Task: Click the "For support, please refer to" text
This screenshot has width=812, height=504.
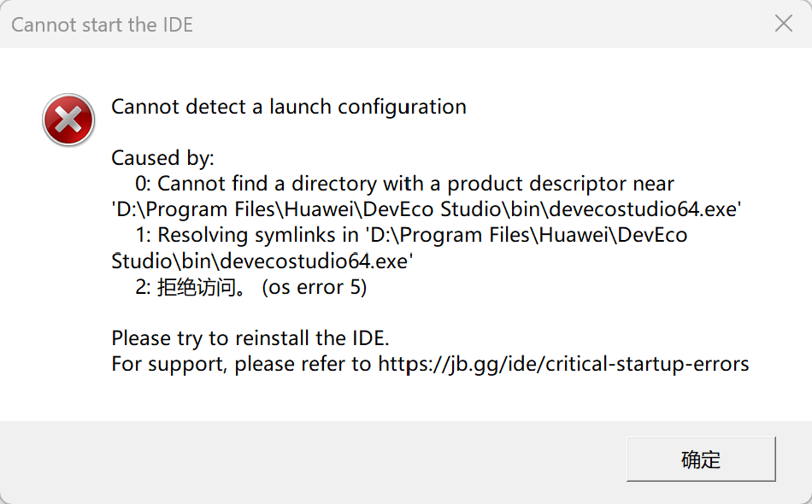Action: 241,364
